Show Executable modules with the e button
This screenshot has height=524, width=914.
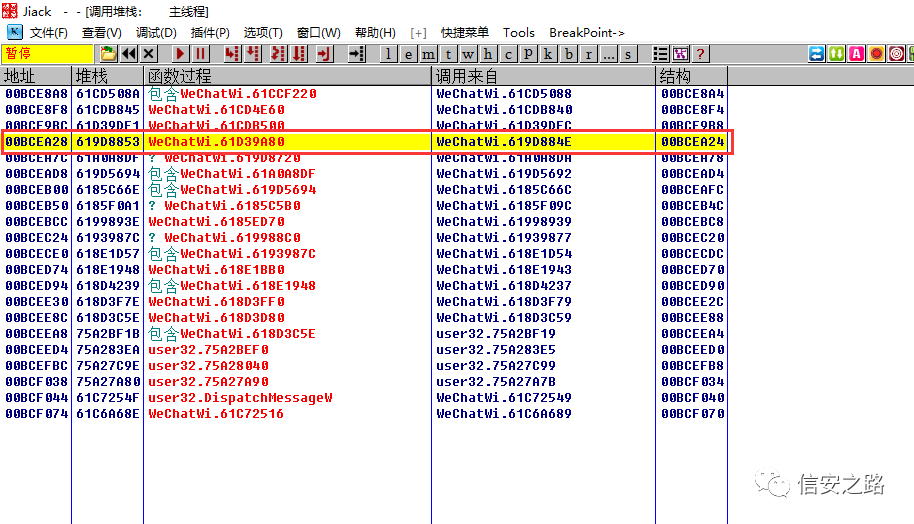[x=408, y=54]
